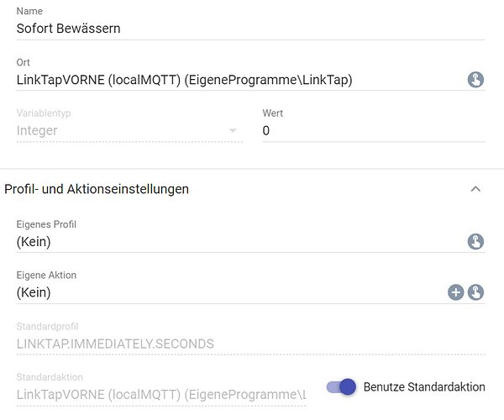Click the Standardprofil LINKTAP.IMMEDIATELY.SECONDS field
This screenshot has width=504, height=420.
(250, 344)
